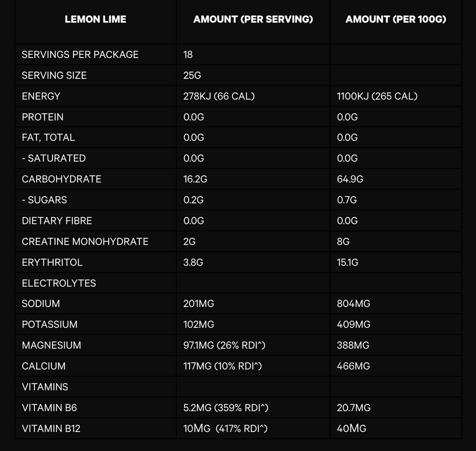The width and height of the screenshot is (476, 451).
Task: Select the Servings Per Package row label
Action: click(80, 54)
